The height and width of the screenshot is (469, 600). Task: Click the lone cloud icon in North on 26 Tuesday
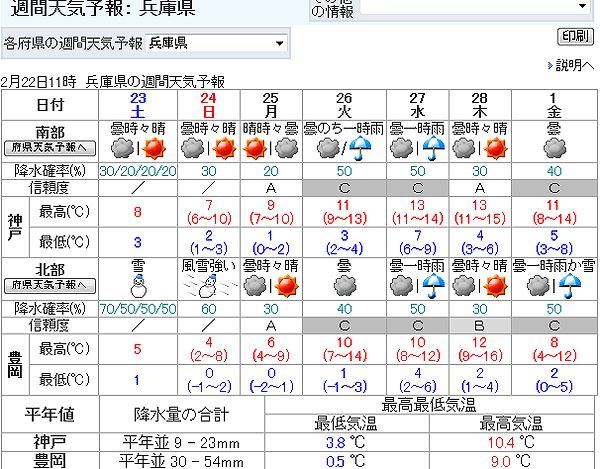[x=345, y=286]
